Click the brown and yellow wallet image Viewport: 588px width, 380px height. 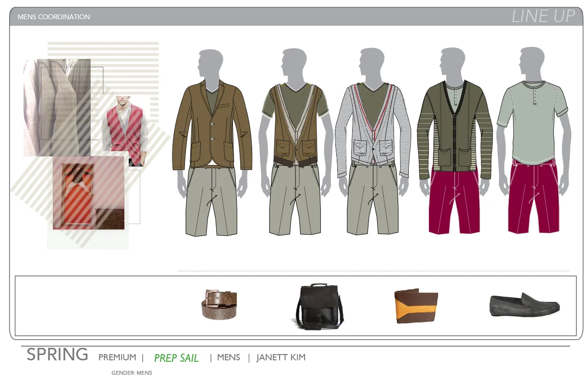(x=416, y=307)
